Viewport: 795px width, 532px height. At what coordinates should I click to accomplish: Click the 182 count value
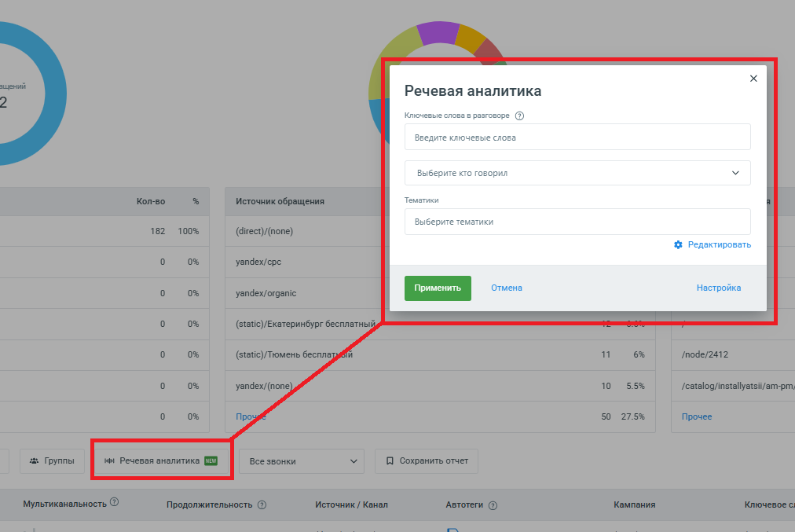[158, 231]
